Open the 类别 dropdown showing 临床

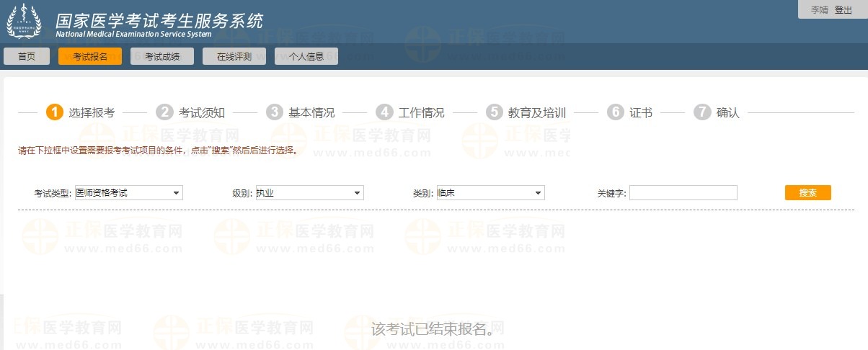pos(490,193)
